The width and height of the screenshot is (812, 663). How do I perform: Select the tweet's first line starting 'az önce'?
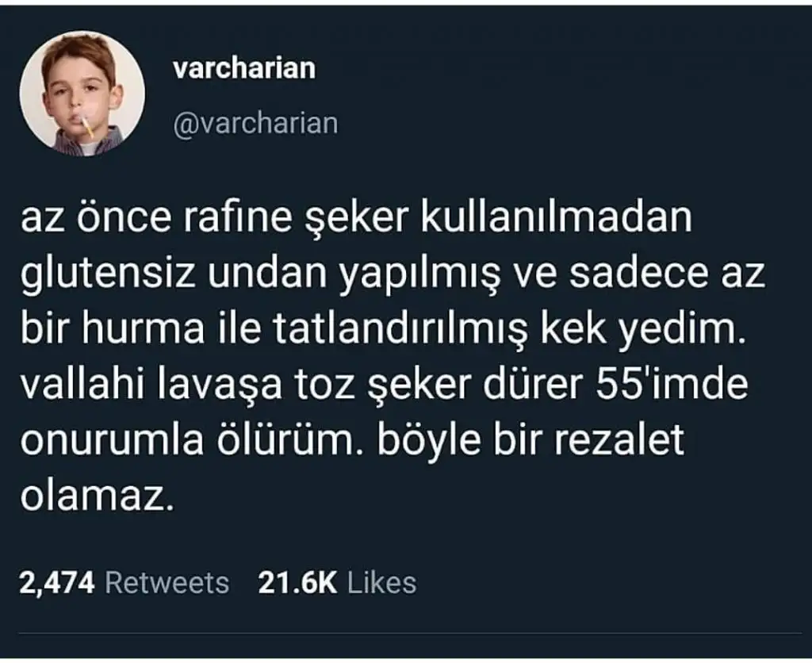(x=356, y=219)
